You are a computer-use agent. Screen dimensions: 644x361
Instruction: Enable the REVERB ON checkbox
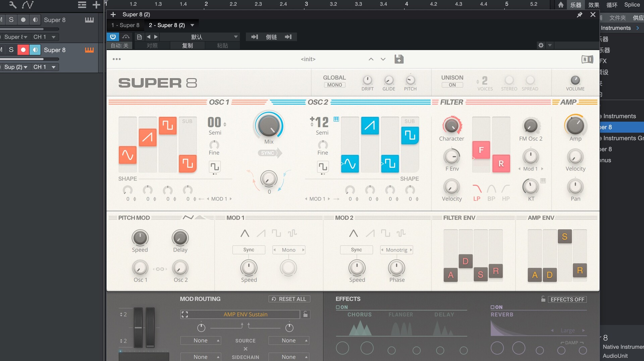(x=492, y=307)
